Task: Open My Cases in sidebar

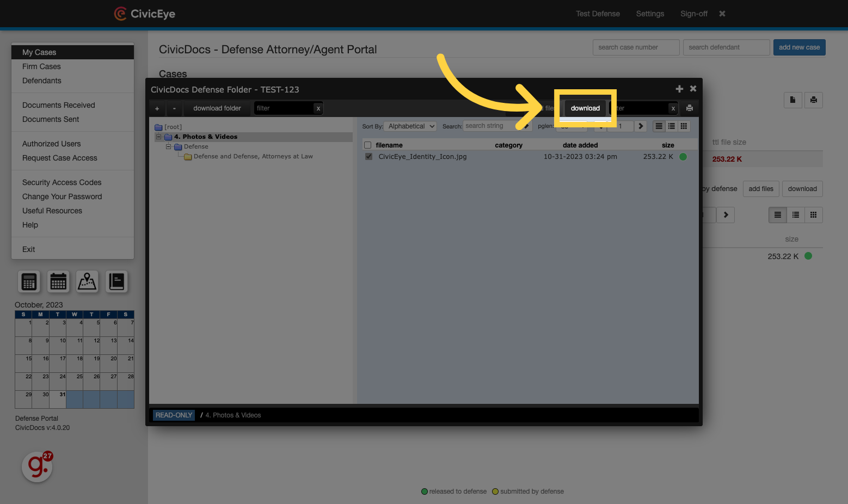Action: click(72, 52)
